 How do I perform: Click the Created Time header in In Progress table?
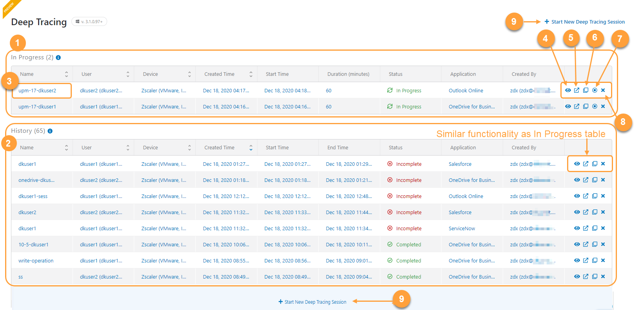coord(219,74)
